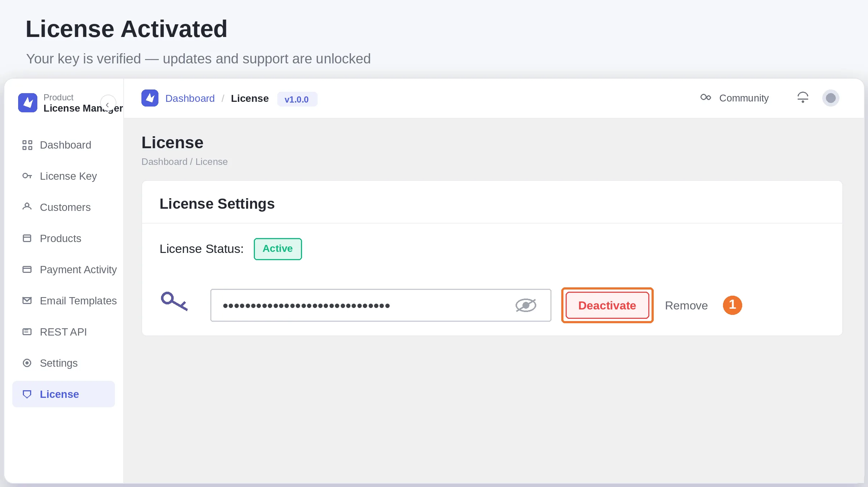Collapse the sidebar with chevron button
Screen dimensions: 868x487
(x=108, y=104)
